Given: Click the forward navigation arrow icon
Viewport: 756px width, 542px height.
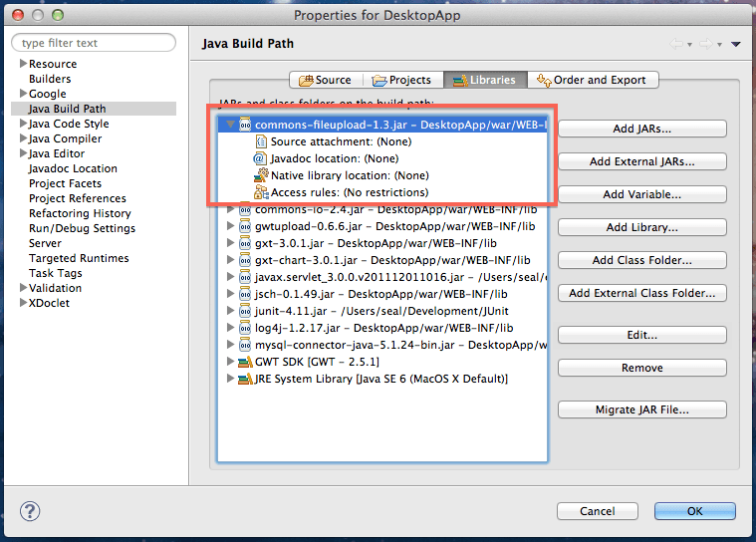Looking at the screenshot, I should click(706, 44).
